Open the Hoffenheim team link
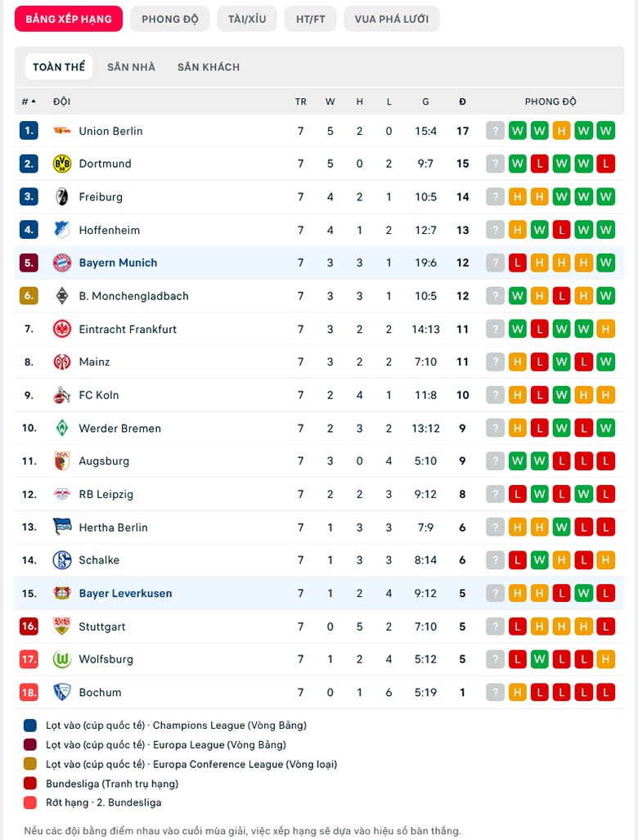The image size is (638, 840). 110,231
